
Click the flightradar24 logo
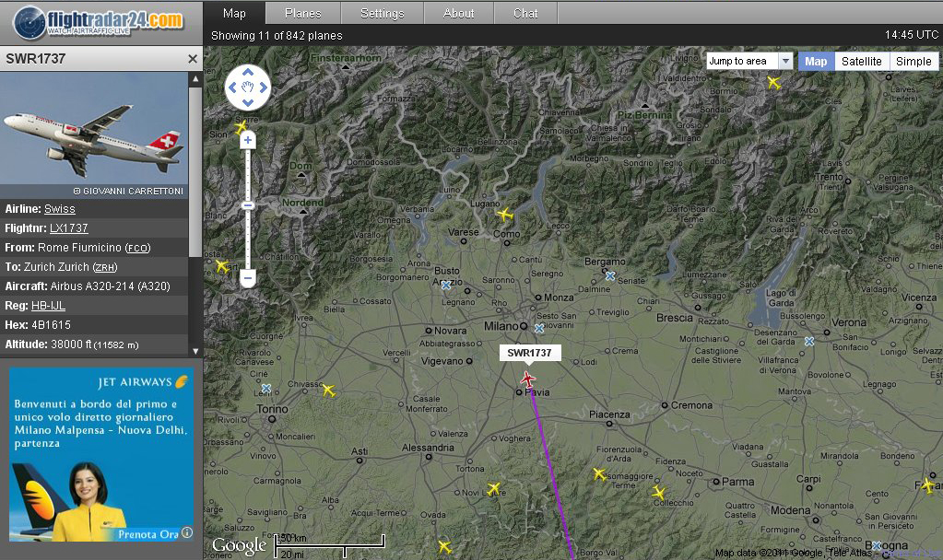coord(100,22)
